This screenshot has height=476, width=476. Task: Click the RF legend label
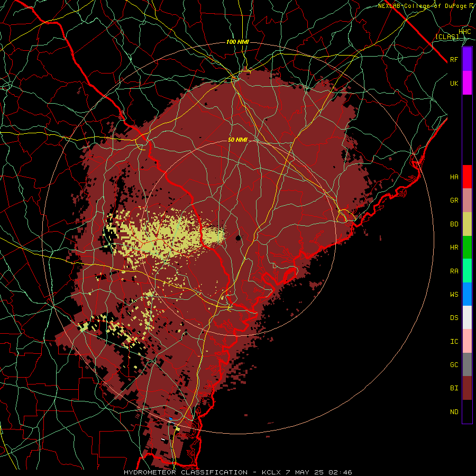tap(454, 59)
